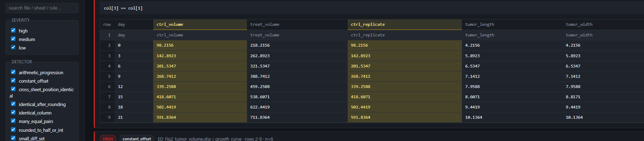Select treat_volume cell 218.2156
The width and height of the screenshot is (644, 141).
tap(297, 45)
